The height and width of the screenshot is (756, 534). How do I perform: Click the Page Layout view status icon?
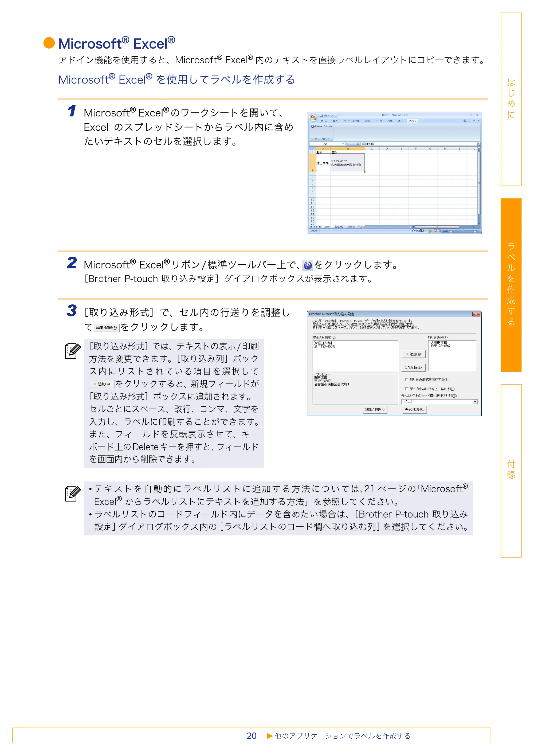435,231
